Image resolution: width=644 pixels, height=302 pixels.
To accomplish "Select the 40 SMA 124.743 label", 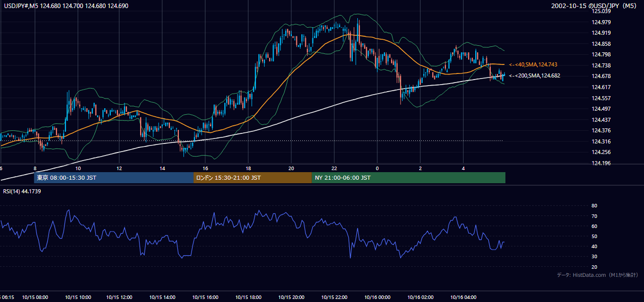I will coord(533,65).
